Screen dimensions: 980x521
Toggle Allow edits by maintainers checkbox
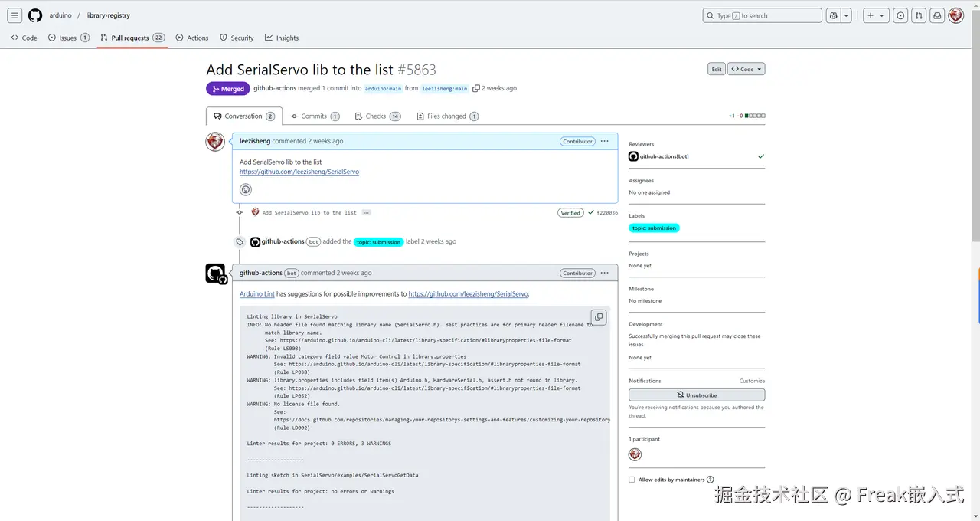click(632, 480)
